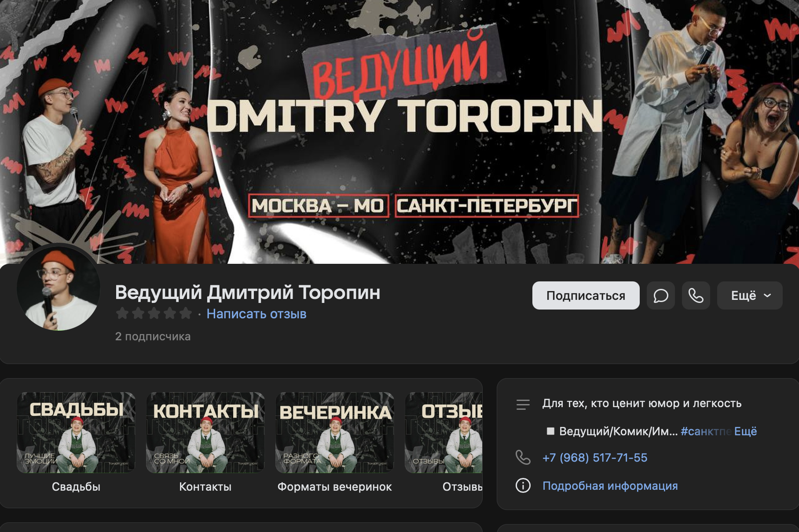
Task: Click the description lines icon
Action: pos(523,404)
